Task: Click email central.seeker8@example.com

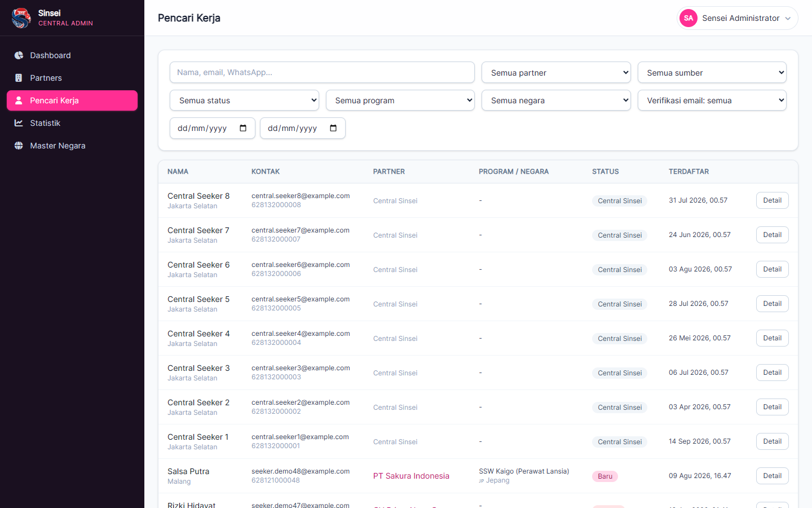Action: [x=301, y=196]
